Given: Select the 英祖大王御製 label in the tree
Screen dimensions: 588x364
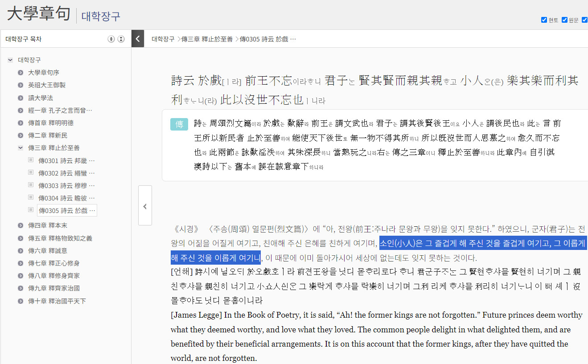Looking at the screenshot, I should [47, 85].
